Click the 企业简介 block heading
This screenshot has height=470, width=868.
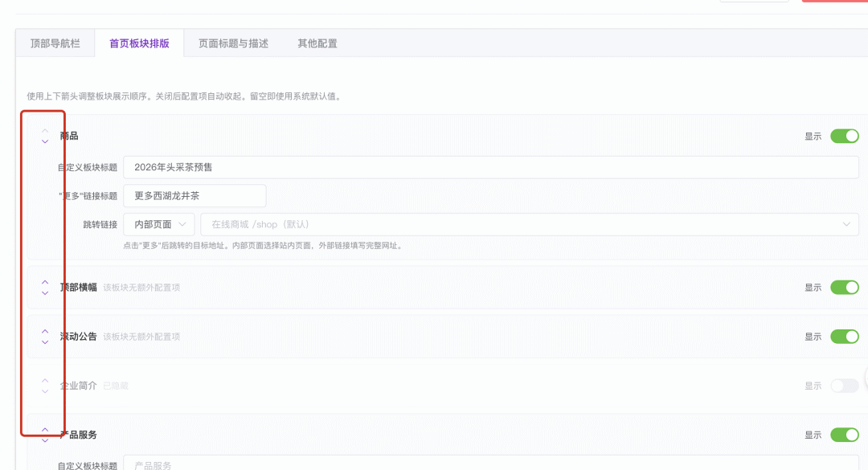(x=79, y=386)
